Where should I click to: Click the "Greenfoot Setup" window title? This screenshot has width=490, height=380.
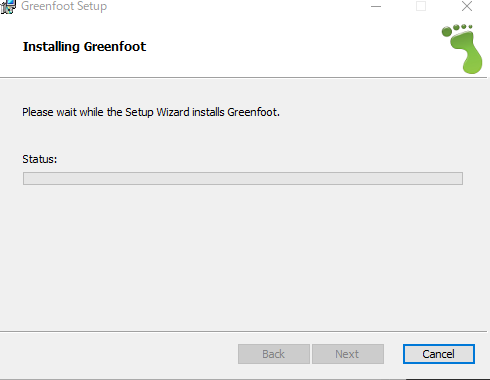[x=64, y=6]
